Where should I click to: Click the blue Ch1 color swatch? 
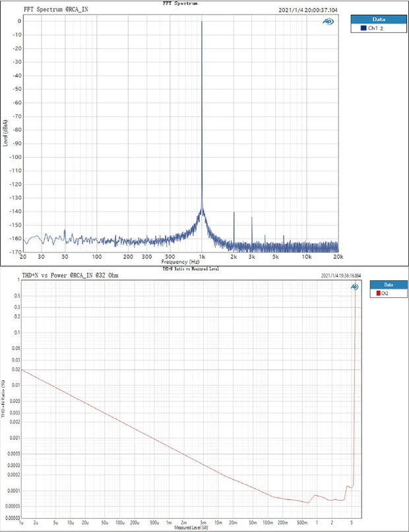[363, 29]
